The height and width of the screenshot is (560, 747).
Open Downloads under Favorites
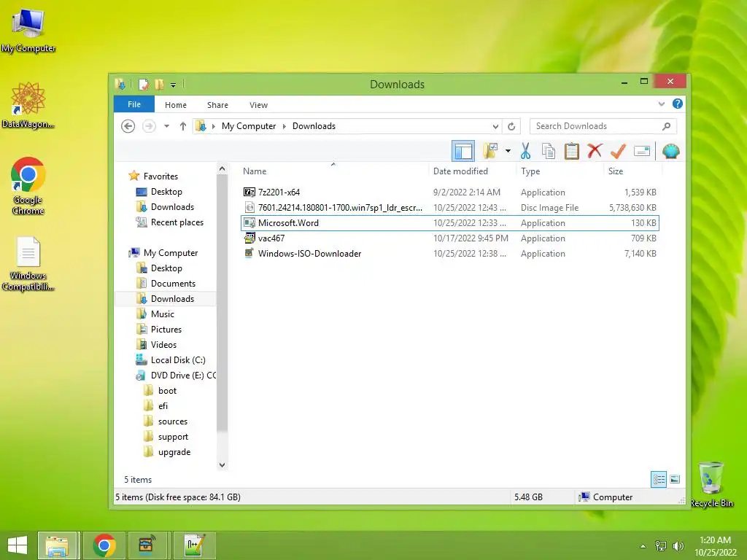172,206
